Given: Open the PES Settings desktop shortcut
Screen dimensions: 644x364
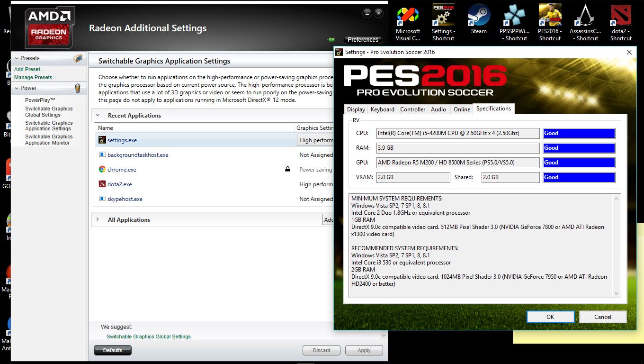Looking at the screenshot, I should (443, 23).
